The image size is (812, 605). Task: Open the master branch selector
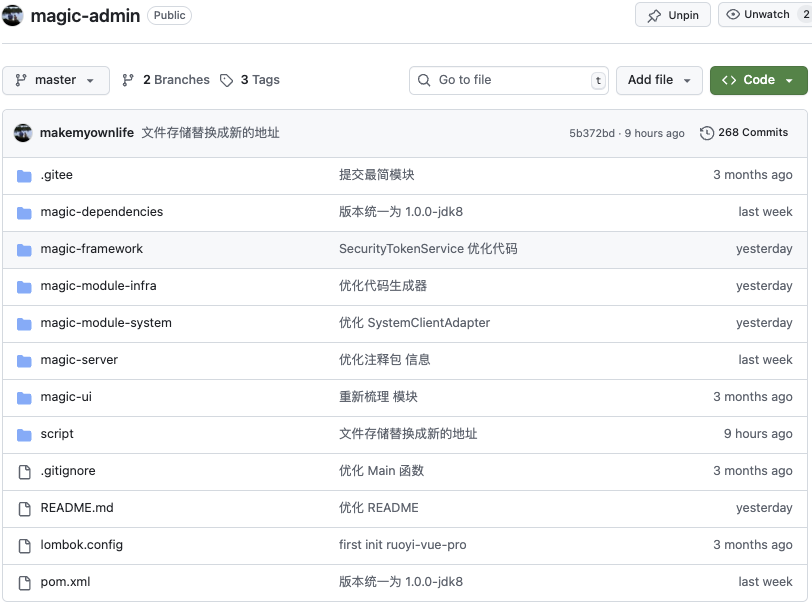(56, 80)
